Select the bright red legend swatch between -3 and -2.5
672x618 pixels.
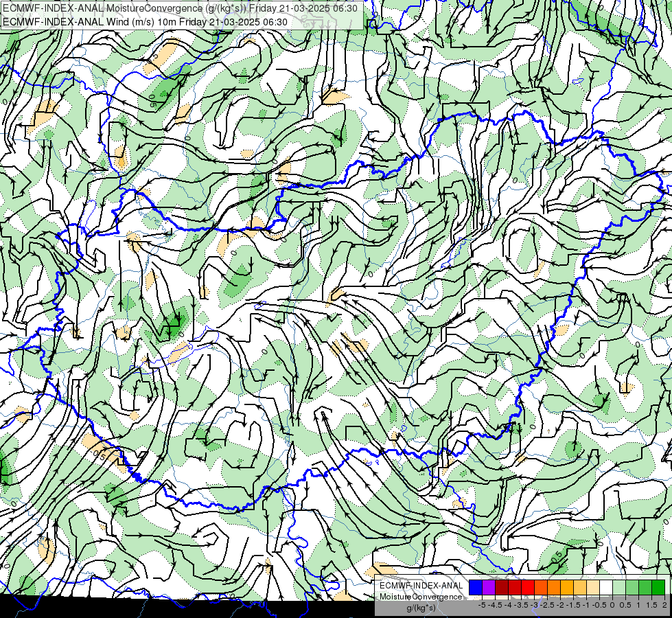click(528, 587)
